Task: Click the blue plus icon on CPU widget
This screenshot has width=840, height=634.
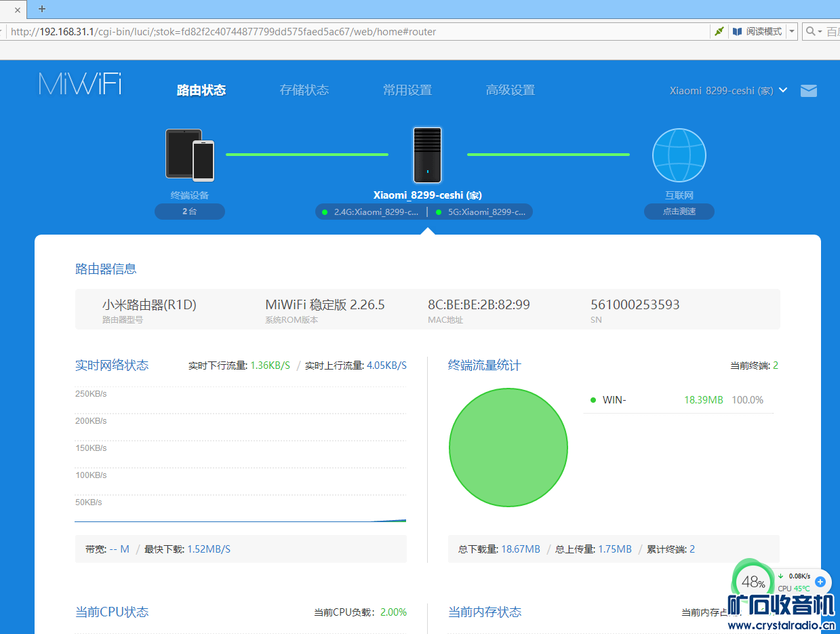Action: (820, 581)
